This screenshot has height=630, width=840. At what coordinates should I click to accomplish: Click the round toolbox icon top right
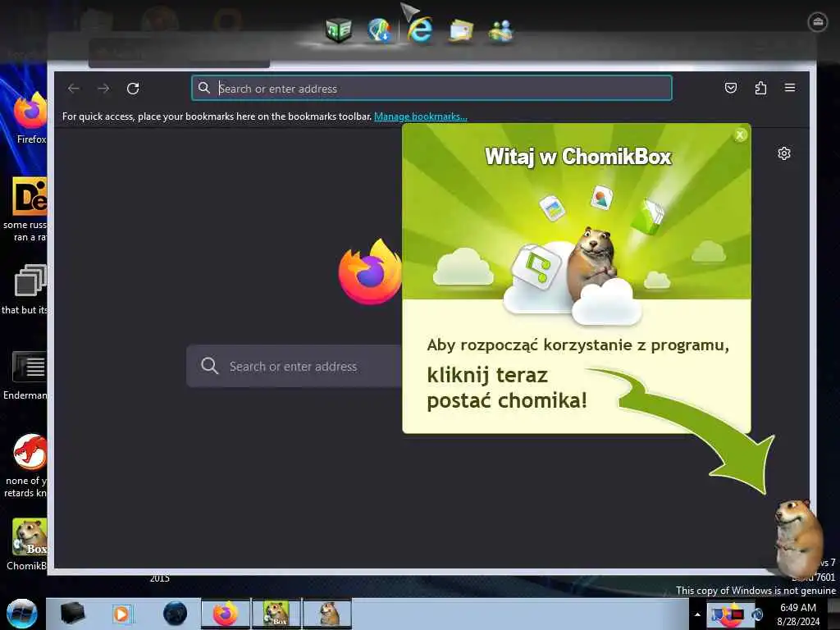(818, 22)
